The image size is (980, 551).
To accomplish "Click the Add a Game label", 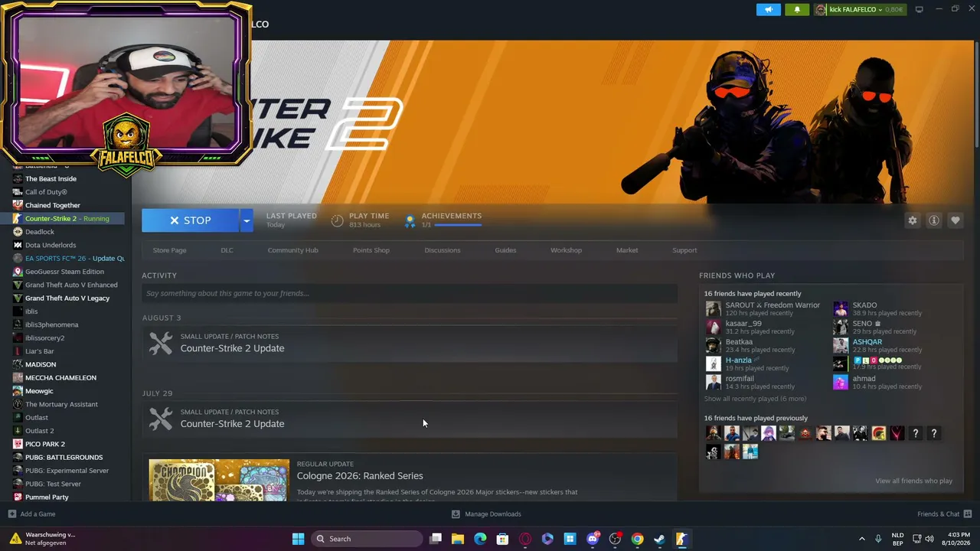I will pyautogui.click(x=38, y=514).
